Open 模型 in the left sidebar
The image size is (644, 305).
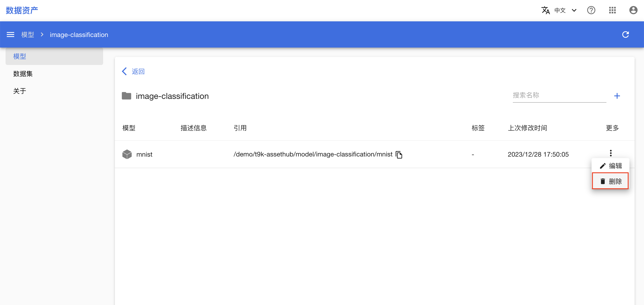tap(54, 56)
